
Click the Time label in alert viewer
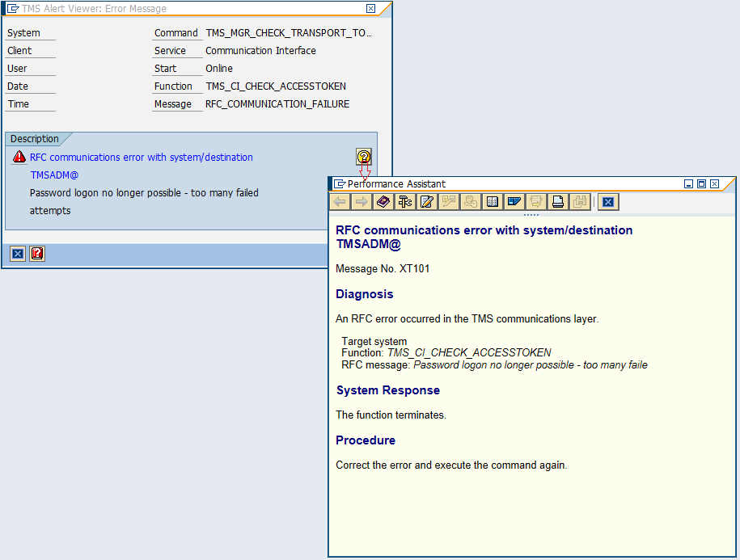click(x=19, y=104)
